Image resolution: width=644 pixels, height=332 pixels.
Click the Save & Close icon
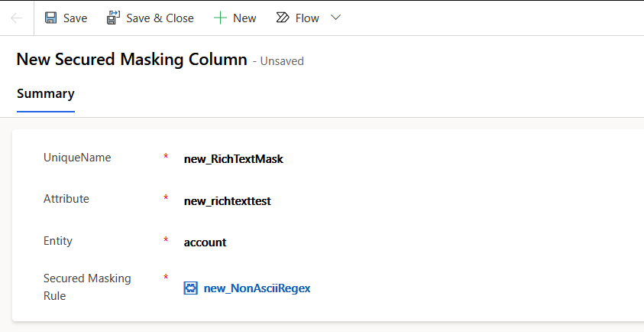click(114, 18)
